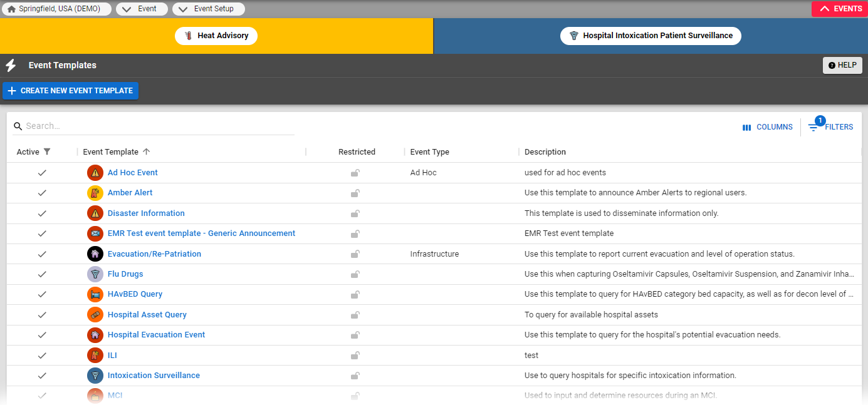Click the restricted lock icon for Intoxication Surveillance
The height and width of the screenshot is (405, 868).
tap(355, 376)
